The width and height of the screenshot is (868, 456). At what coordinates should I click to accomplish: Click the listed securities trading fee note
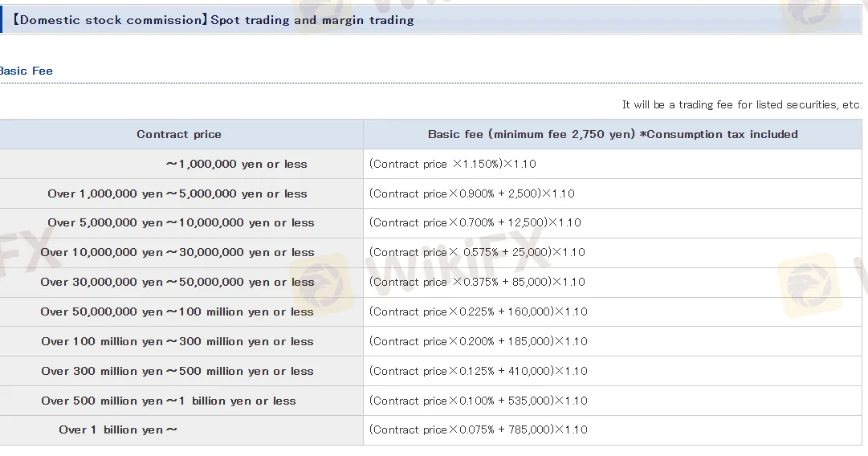[741, 104]
